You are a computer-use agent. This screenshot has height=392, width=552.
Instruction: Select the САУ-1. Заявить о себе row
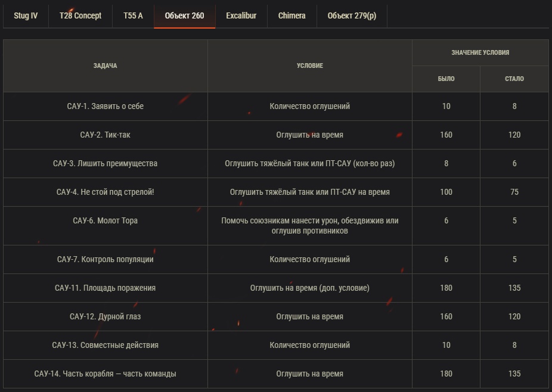[x=106, y=107]
